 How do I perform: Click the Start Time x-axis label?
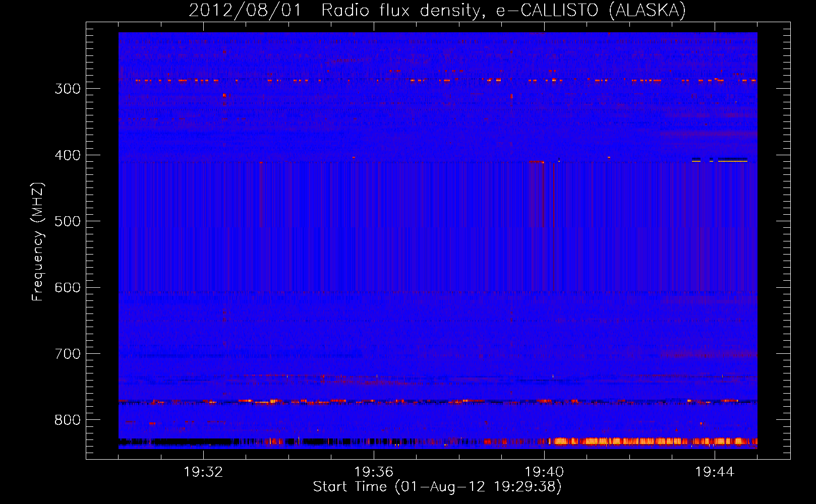(437, 487)
